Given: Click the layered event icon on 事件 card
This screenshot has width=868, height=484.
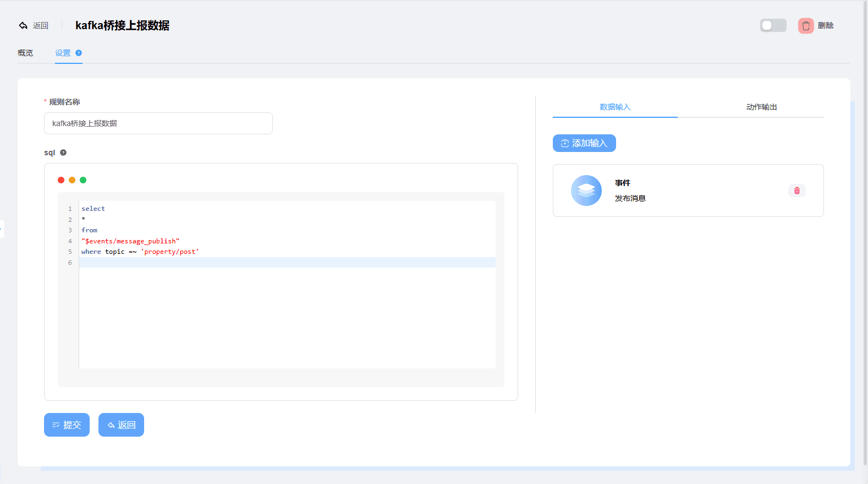Looking at the screenshot, I should (x=586, y=191).
